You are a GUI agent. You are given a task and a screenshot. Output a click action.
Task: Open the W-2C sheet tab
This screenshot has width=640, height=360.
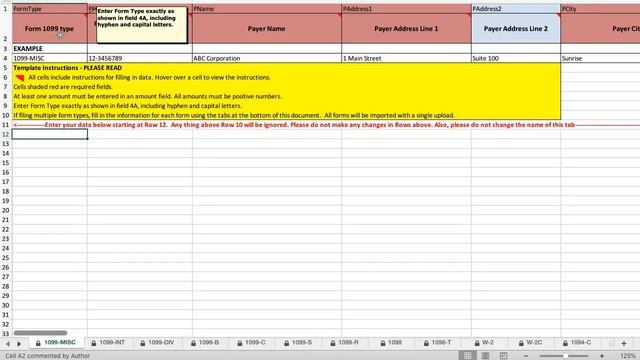coord(530,343)
